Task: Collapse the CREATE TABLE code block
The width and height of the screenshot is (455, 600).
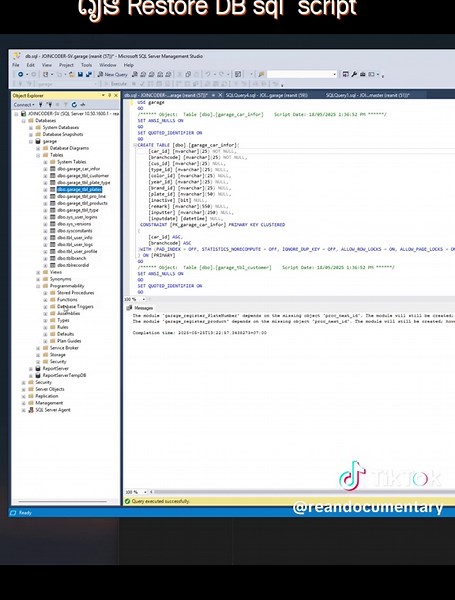Action: click(135, 145)
